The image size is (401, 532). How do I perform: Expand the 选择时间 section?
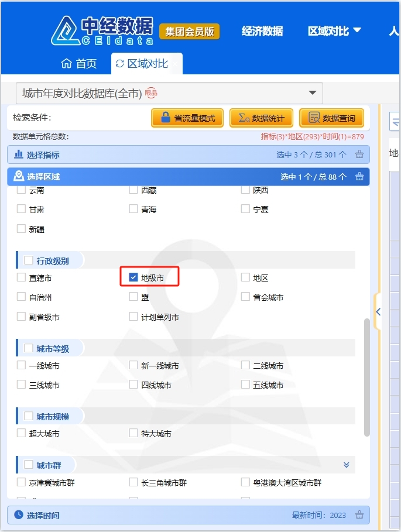click(188, 515)
